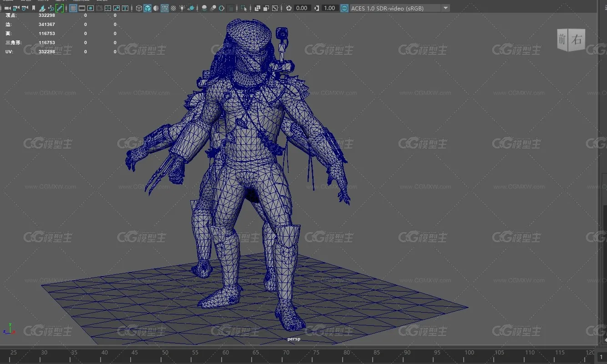Toggle the color management ON button
The image size is (607, 364).
pos(344,8)
